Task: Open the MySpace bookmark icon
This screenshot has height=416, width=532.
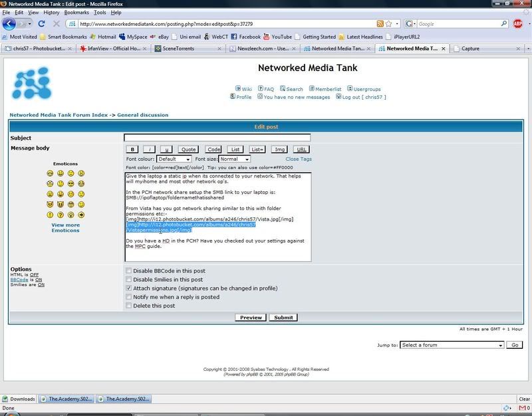Action: coord(122,37)
